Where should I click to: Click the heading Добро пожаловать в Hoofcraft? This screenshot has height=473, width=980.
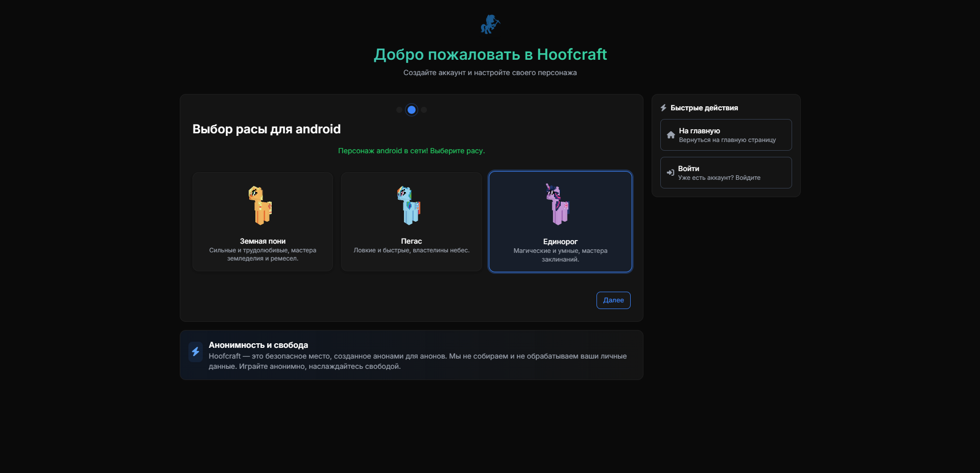[x=490, y=55]
